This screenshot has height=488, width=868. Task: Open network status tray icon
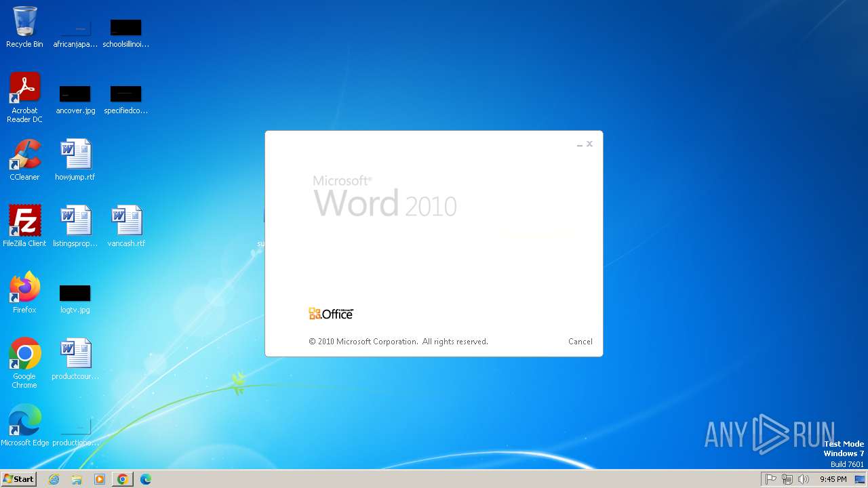pyautogui.click(x=787, y=479)
